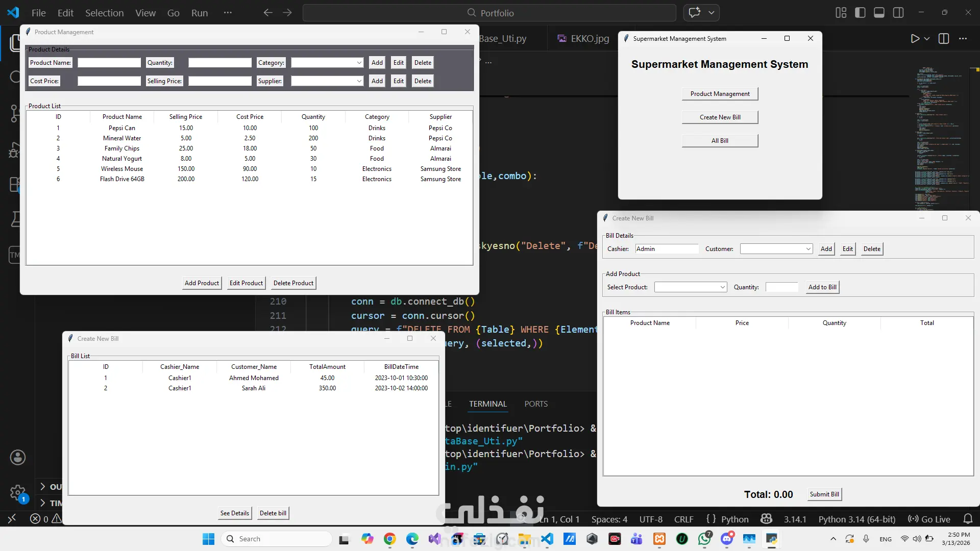Click the Split Editor icon in editor toolbar
The height and width of the screenshot is (551, 980).
pos(944,39)
